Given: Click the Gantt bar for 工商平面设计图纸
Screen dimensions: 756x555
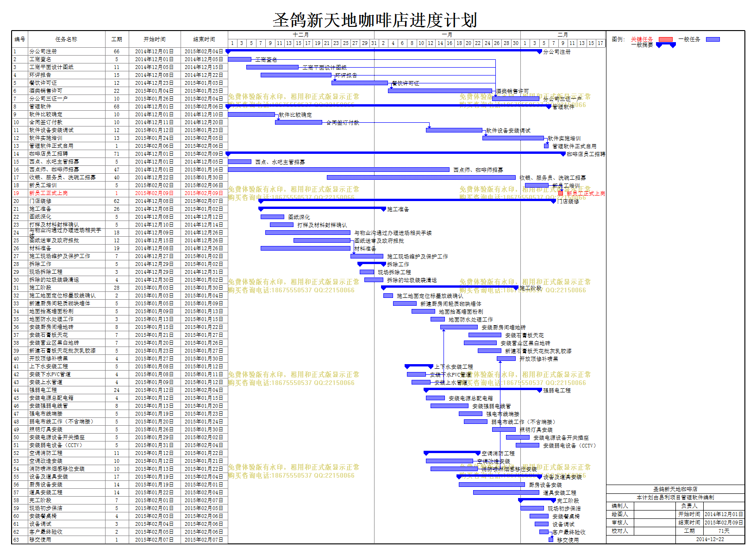Looking at the screenshot, I should [x=272, y=67].
